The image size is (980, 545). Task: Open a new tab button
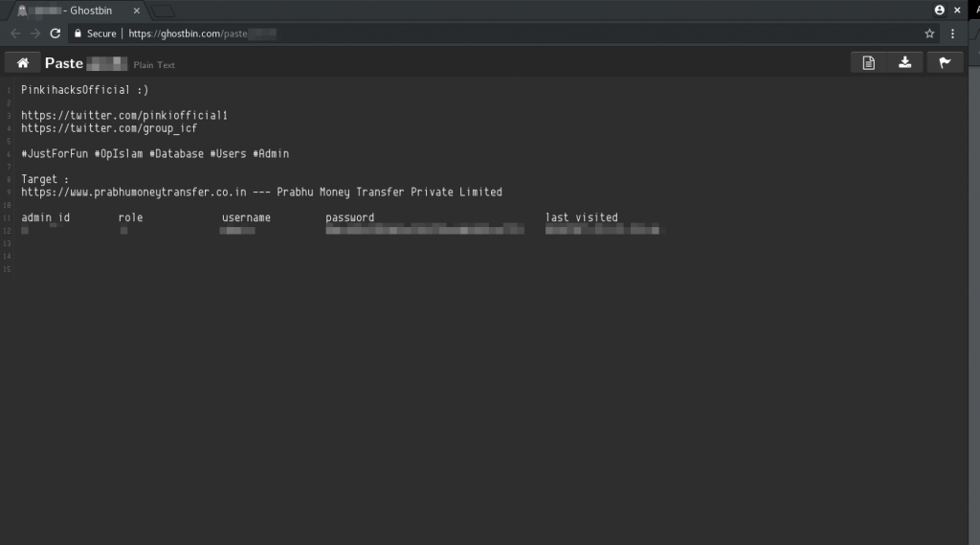pos(163,11)
